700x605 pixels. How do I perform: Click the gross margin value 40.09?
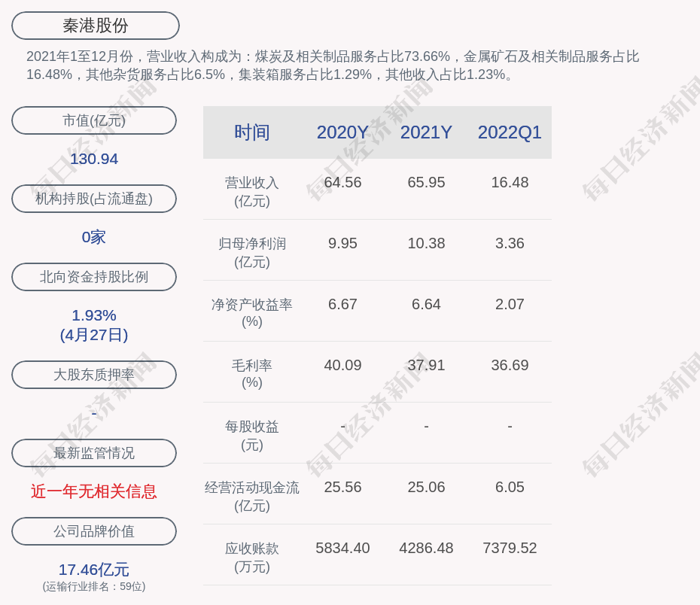[x=342, y=366]
